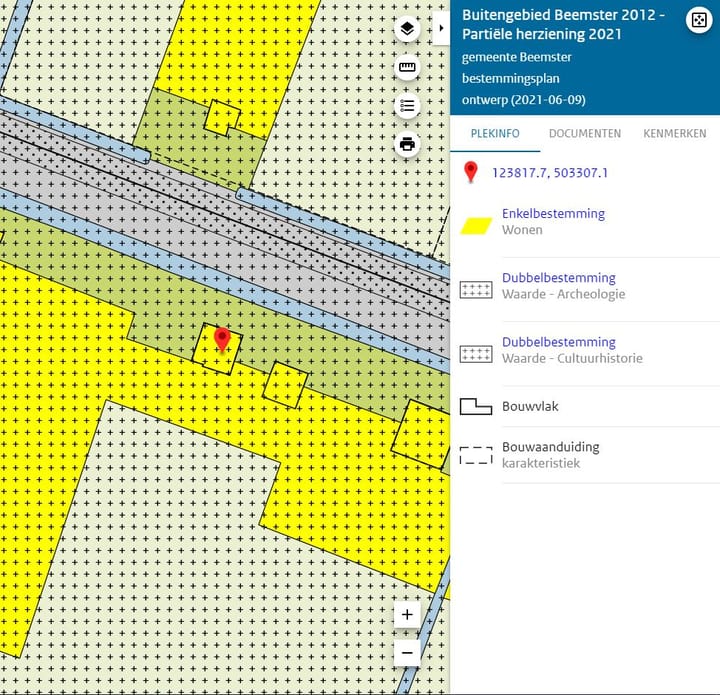Click the dashed Bouwaanduiding symbol
720x695 pixels.
pos(476,455)
